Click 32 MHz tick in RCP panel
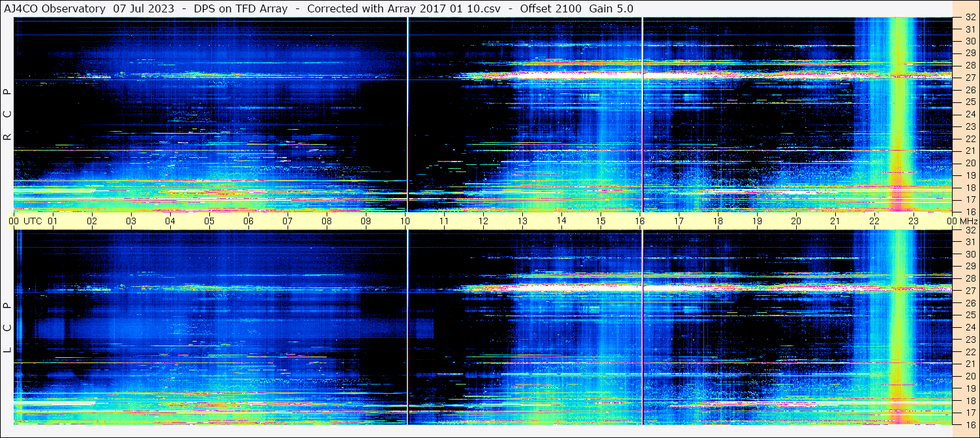This screenshot has height=438, width=980. coord(970,17)
